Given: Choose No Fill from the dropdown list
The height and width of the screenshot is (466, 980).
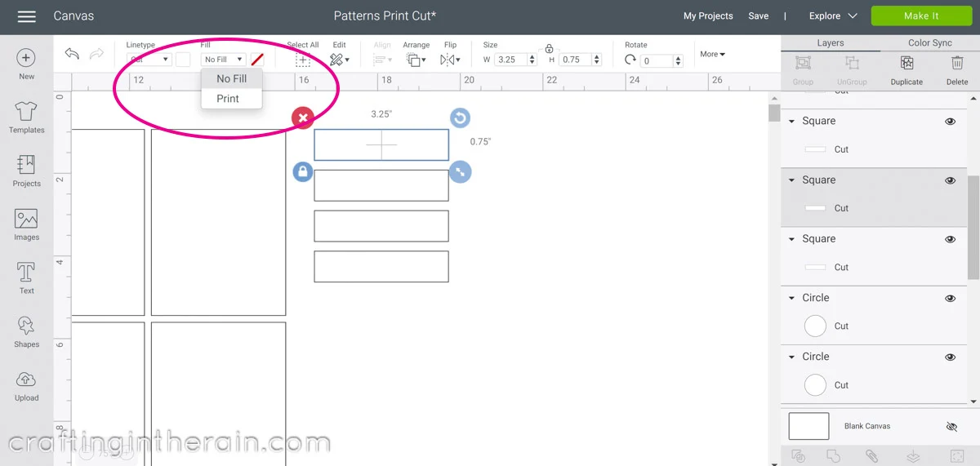Looking at the screenshot, I should pos(231,78).
